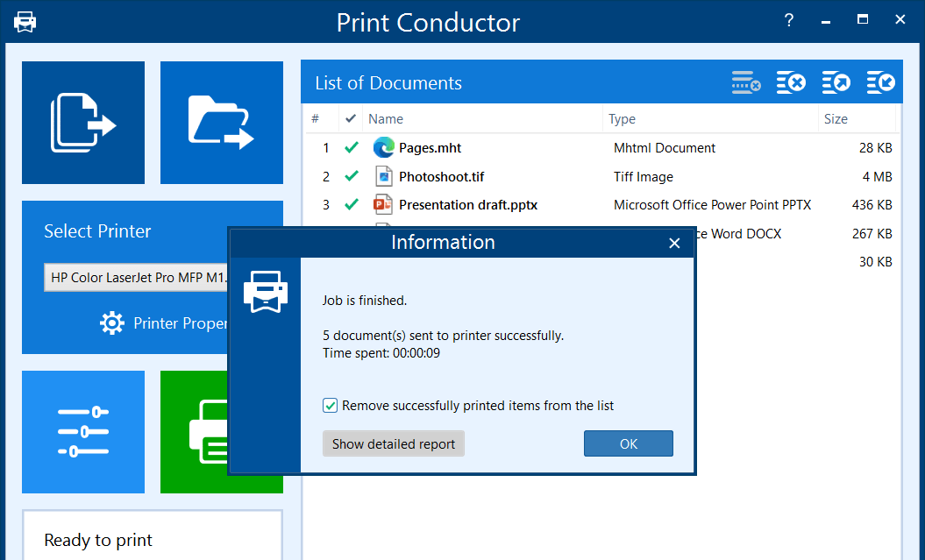Sort documents by the Name column header

386,119
